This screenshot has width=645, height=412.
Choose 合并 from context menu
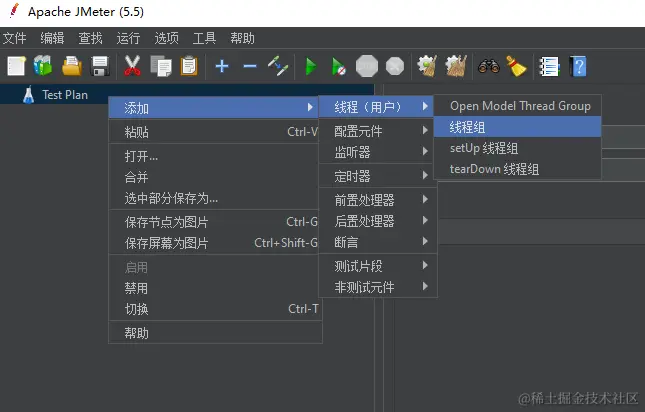coord(214,177)
